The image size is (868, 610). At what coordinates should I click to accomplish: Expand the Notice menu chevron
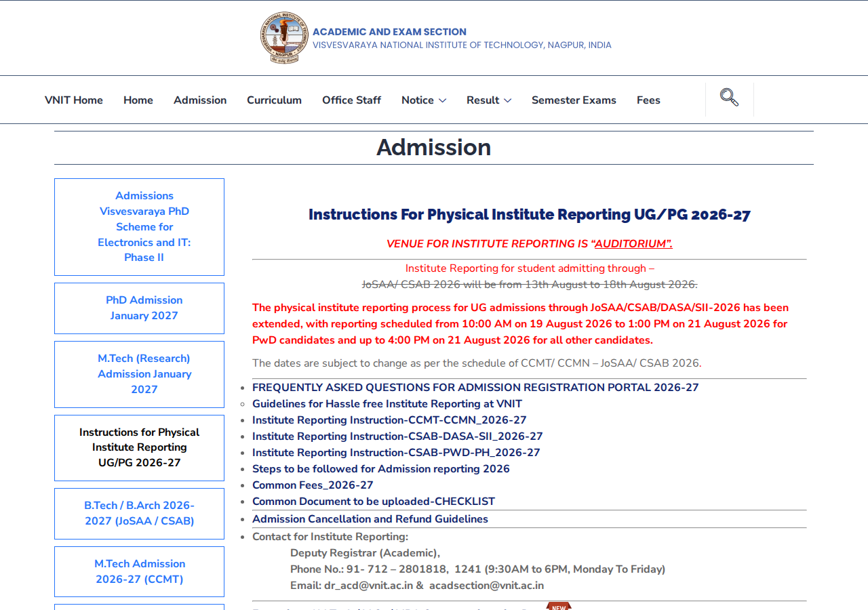(442, 100)
